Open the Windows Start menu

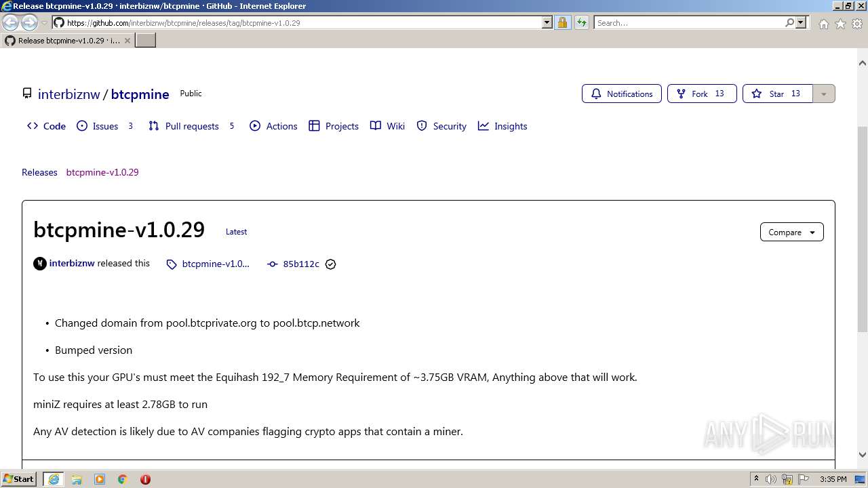(19, 479)
